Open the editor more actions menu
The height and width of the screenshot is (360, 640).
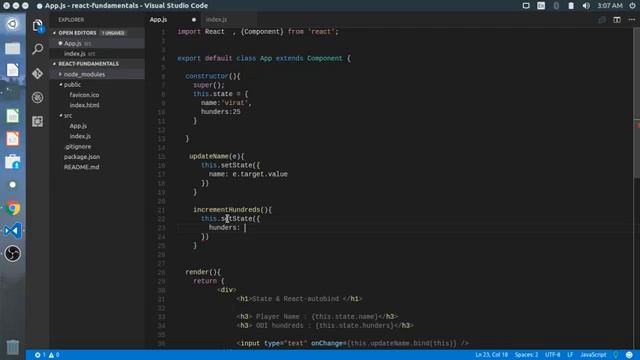pos(631,20)
